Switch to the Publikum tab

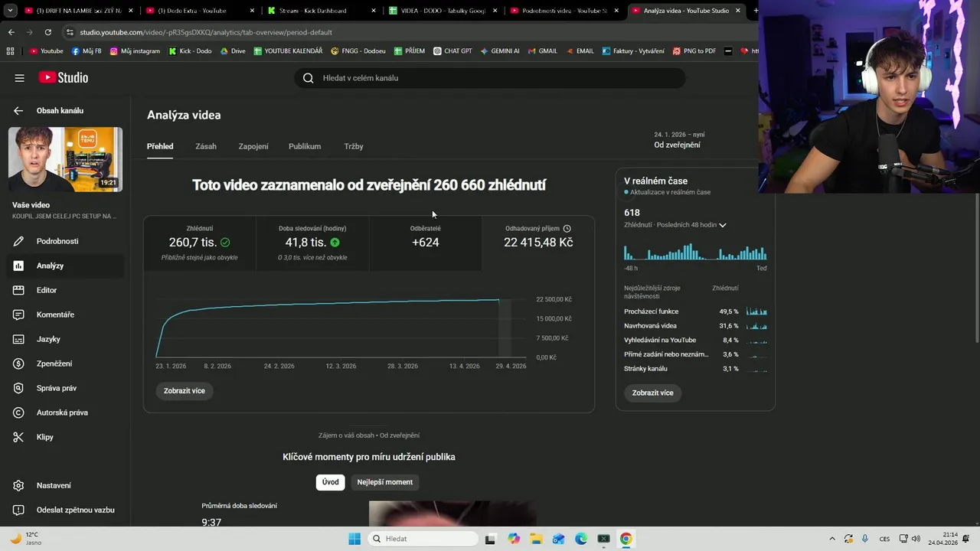click(305, 146)
